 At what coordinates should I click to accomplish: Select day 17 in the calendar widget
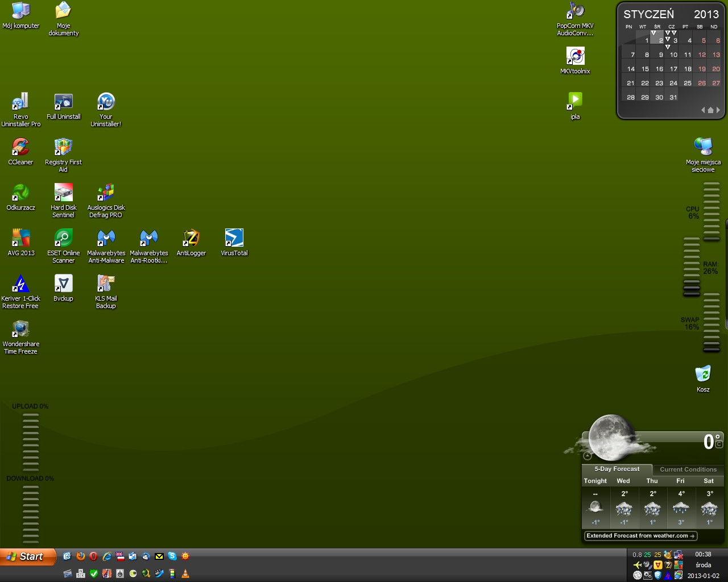pos(673,69)
